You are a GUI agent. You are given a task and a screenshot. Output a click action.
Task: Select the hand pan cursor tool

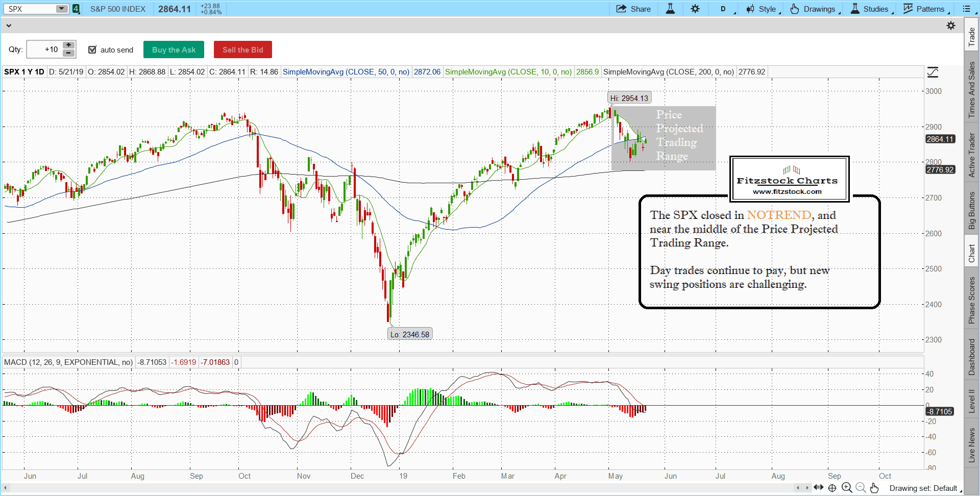(x=874, y=488)
